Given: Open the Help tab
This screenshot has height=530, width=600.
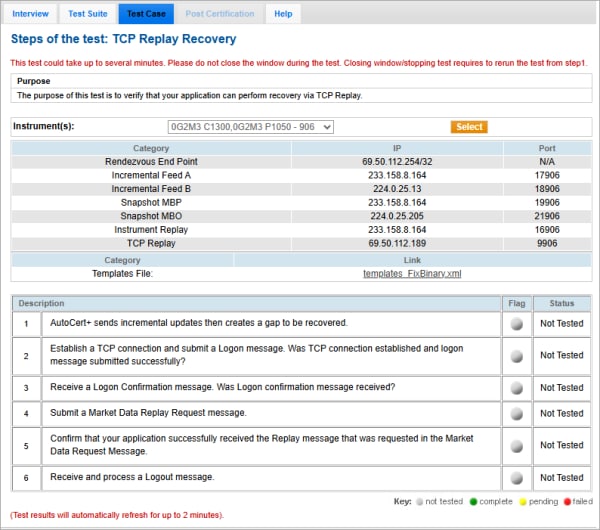Looking at the screenshot, I should (283, 14).
